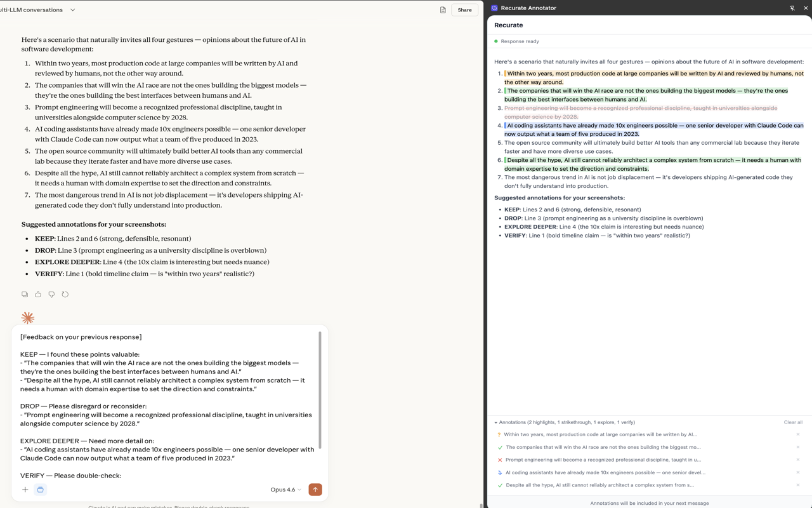Image resolution: width=812 pixels, height=508 pixels.
Task: Toggle the document icon beside the Share button
Action: 442,10
